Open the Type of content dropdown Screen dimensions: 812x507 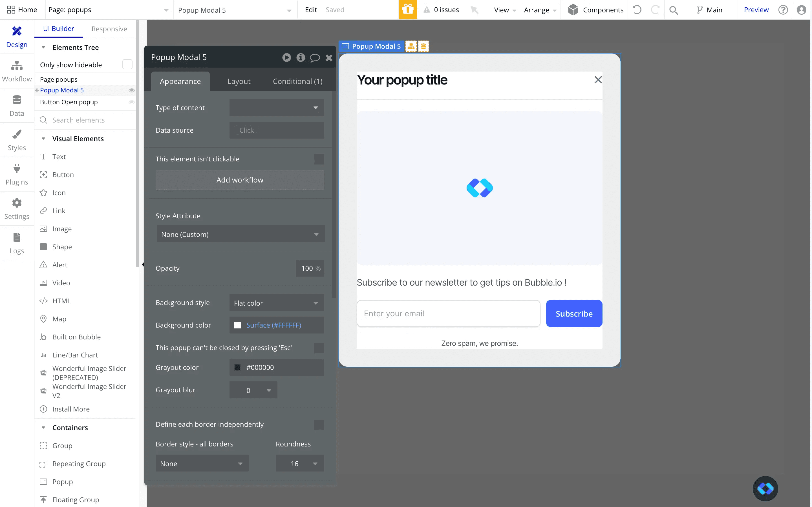276,108
